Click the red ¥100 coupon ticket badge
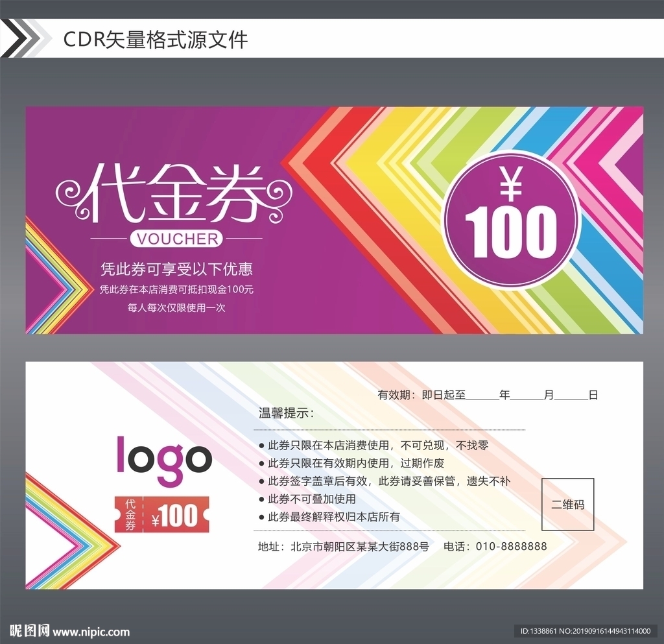 (x=162, y=514)
